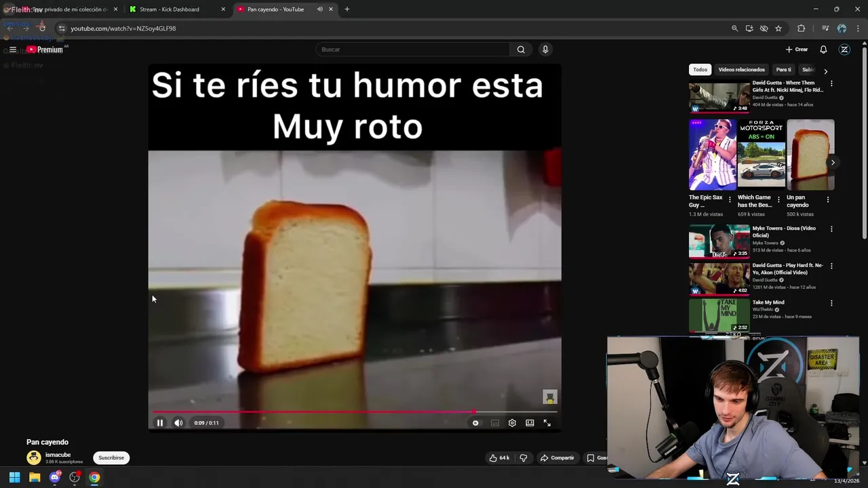This screenshot has width=868, height=488.
Task: Switch to theater mode view
Action: point(530,423)
